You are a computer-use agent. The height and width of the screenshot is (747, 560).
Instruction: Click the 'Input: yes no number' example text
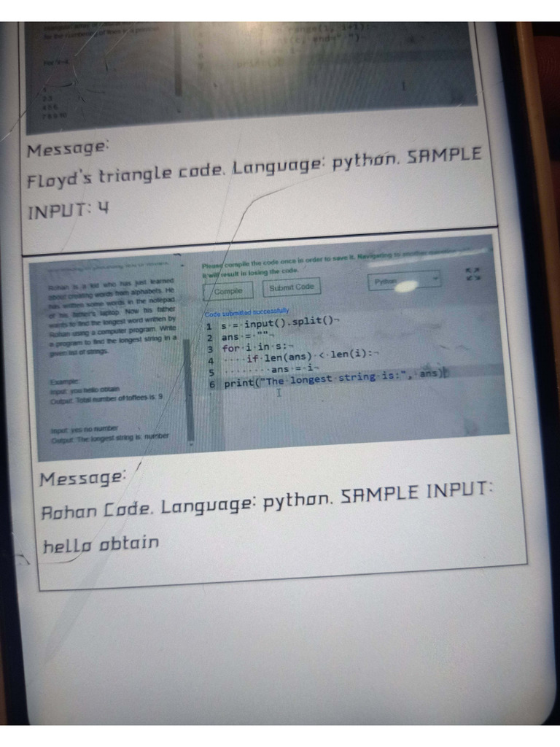pos(85,429)
